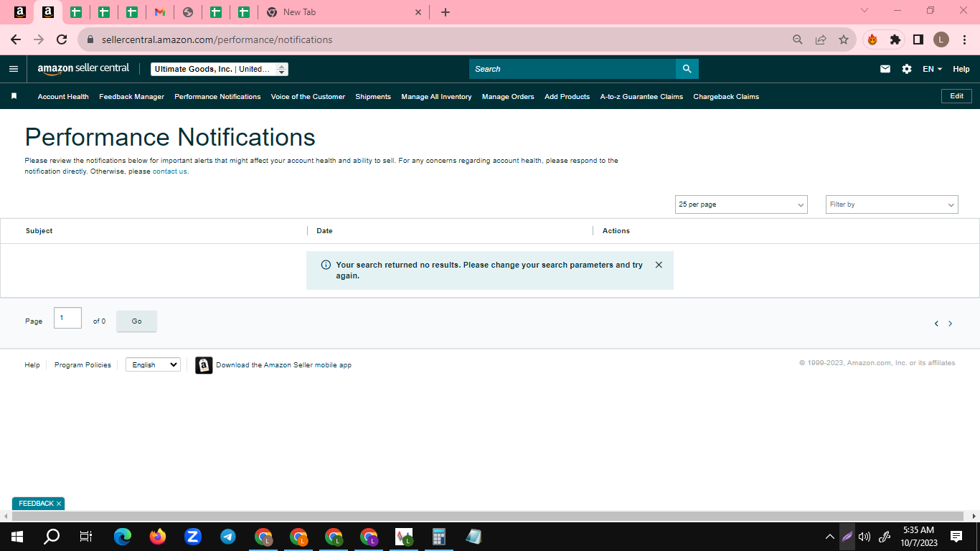Open Feedback Manager

131,96
